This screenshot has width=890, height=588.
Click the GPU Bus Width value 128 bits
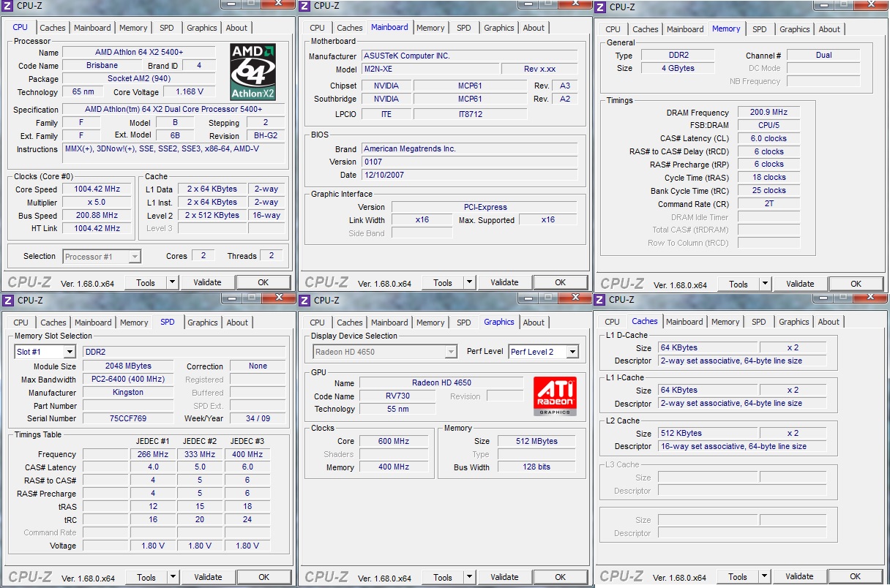(x=536, y=467)
